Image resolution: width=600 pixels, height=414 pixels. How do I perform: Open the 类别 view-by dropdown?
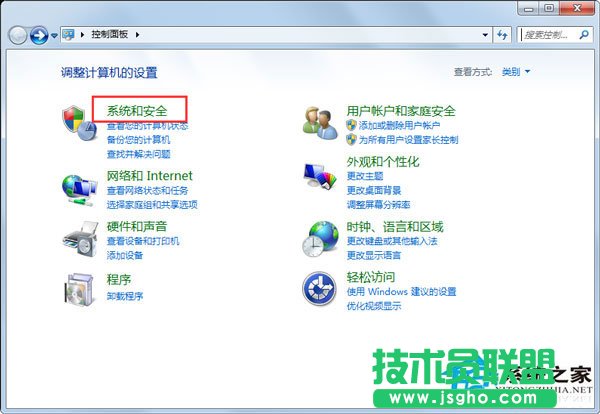[516, 71]
